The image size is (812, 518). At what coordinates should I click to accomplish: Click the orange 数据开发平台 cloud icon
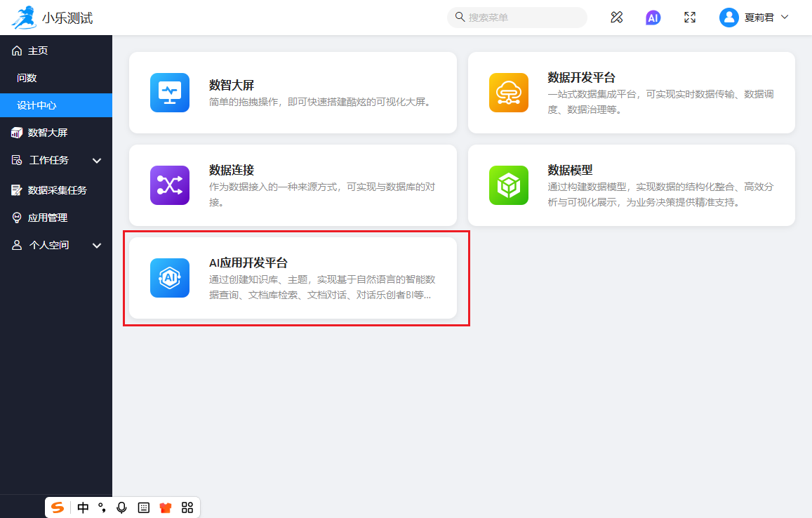pos(508,93)
